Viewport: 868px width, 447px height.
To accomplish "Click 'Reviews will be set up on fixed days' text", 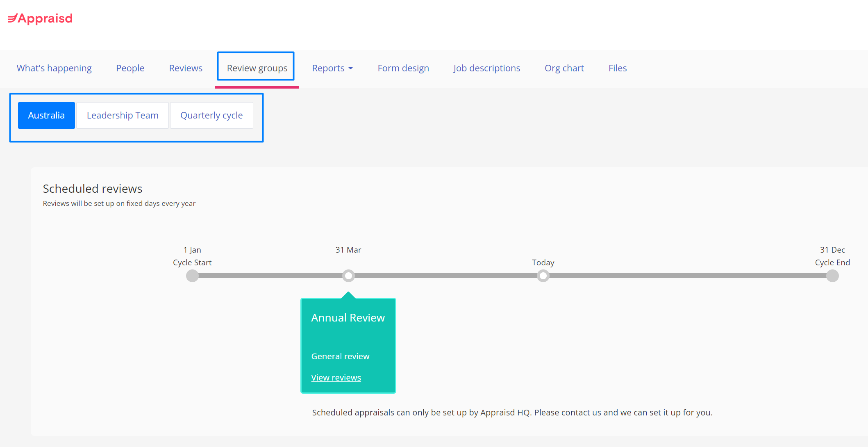I will [119, 203].
